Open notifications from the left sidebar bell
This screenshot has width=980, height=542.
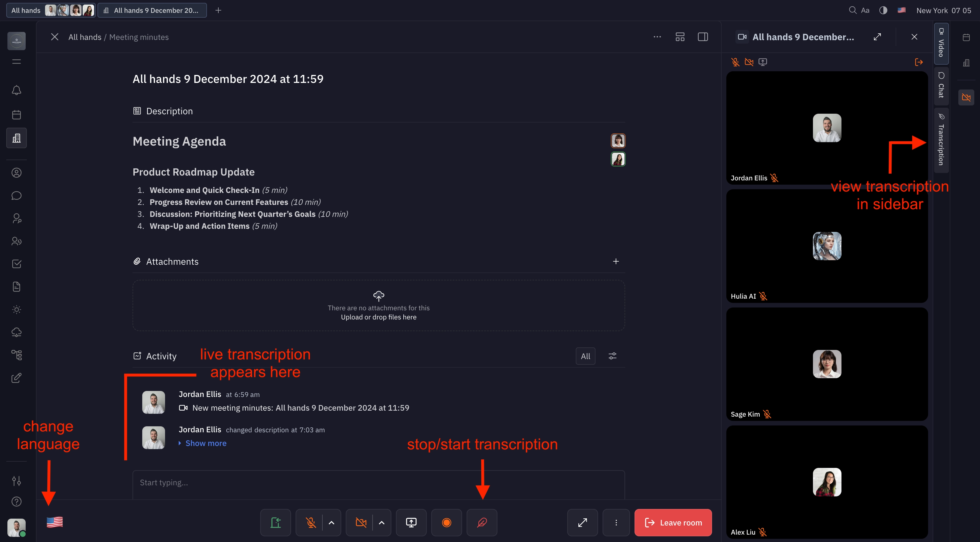coord(16,90)
